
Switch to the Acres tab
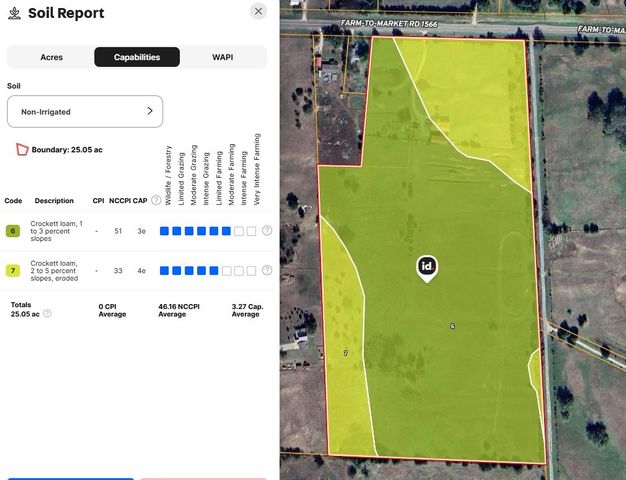pos(51,57)
